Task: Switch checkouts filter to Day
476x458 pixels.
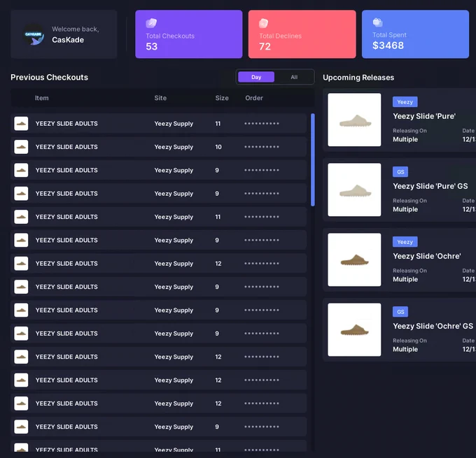Action: [256, 77]
